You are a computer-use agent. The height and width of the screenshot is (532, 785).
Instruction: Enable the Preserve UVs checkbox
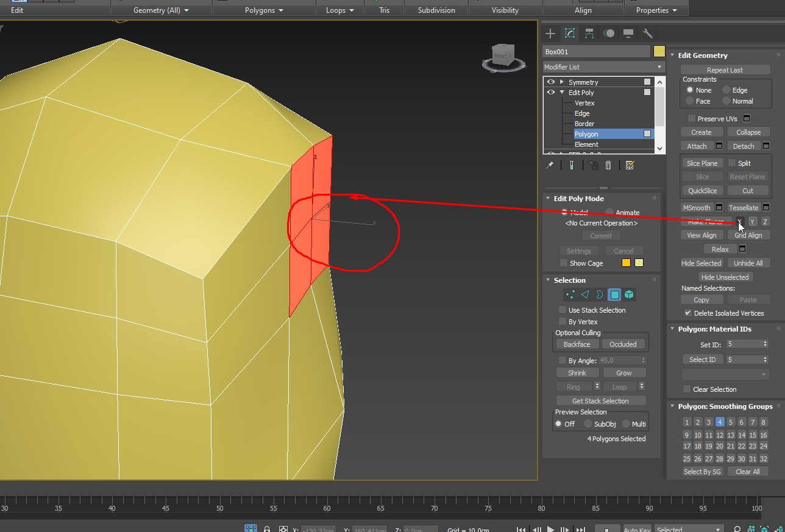click(x=691, y=119)
